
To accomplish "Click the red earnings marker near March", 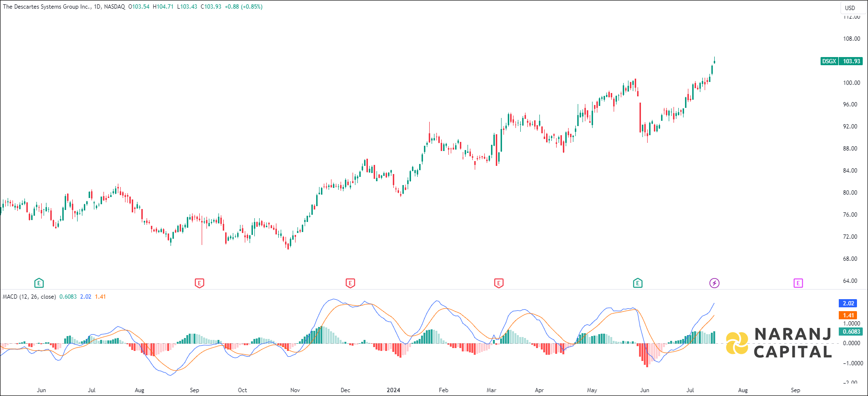I will (x=499, y=283).
